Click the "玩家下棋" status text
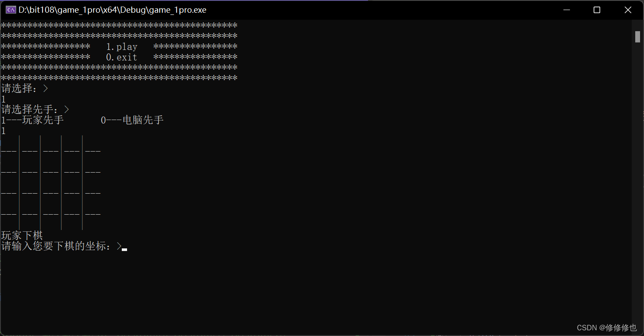Screen dimensions: 644x336 point(22,236)
